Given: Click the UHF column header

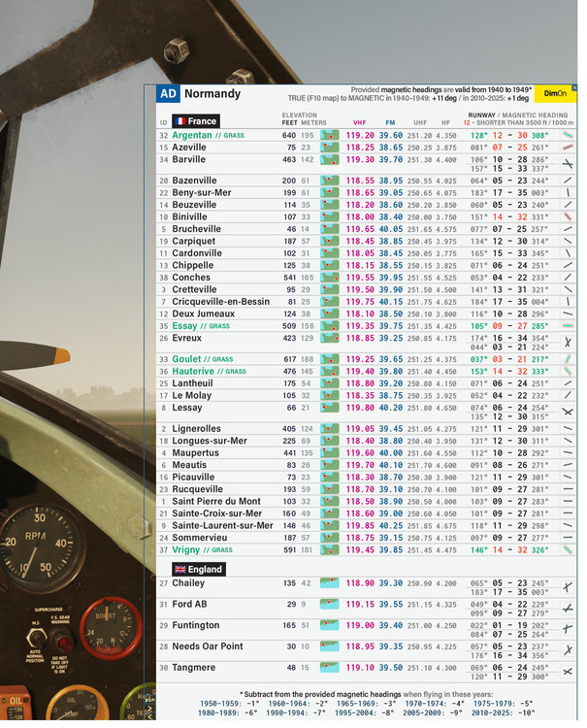Looking at the screenshot, I should [420, 122].
